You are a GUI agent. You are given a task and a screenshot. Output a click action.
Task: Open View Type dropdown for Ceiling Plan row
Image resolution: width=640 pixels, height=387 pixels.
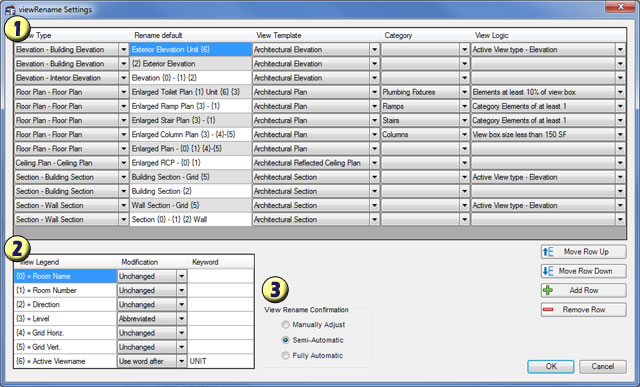124,163
